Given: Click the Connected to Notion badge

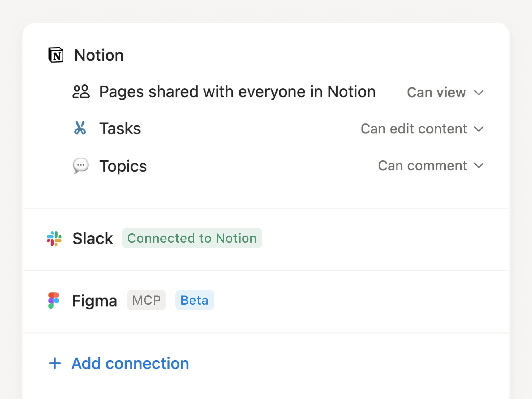Looking at the screenshot, I should pos(192,238).
